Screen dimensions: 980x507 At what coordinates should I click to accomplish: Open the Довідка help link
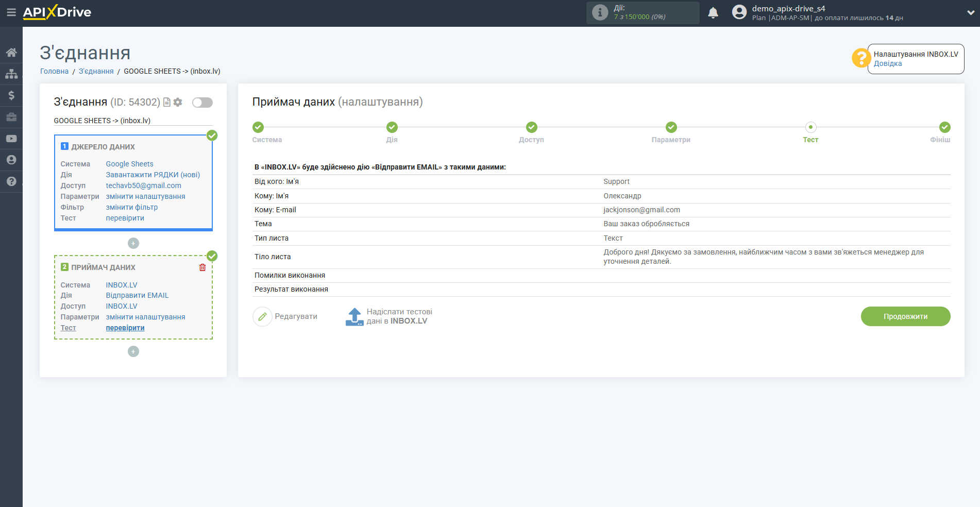pos(888,63)
